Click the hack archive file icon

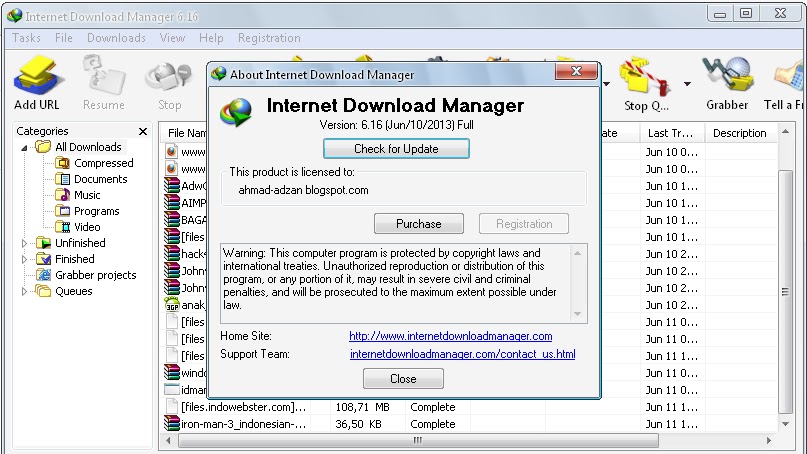point(171,254)
